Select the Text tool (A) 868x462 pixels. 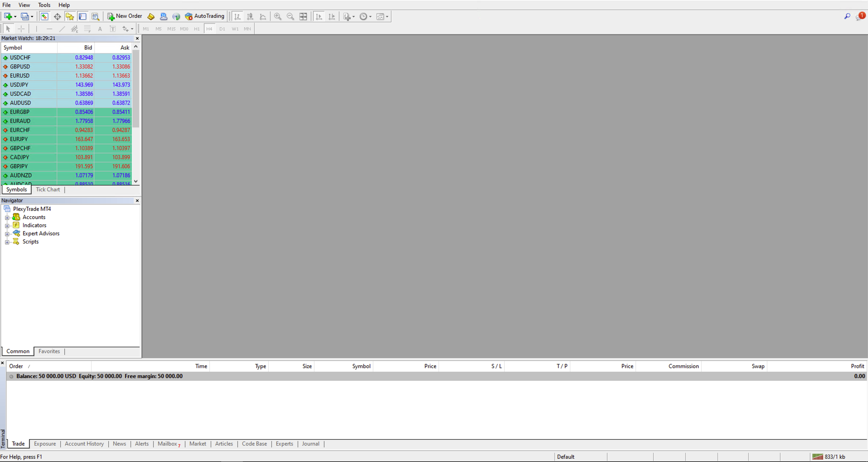[x=100, y=29]
